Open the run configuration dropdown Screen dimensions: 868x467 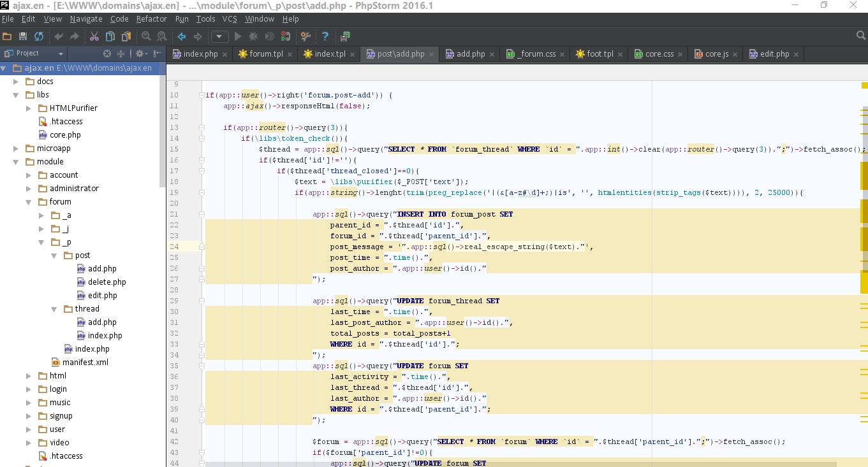[x=219, y=36]
